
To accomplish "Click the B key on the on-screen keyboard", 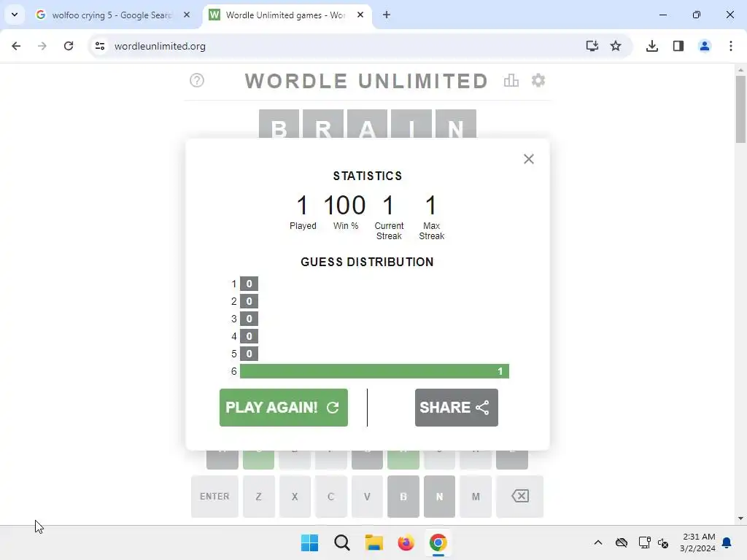I will point(403,496).
